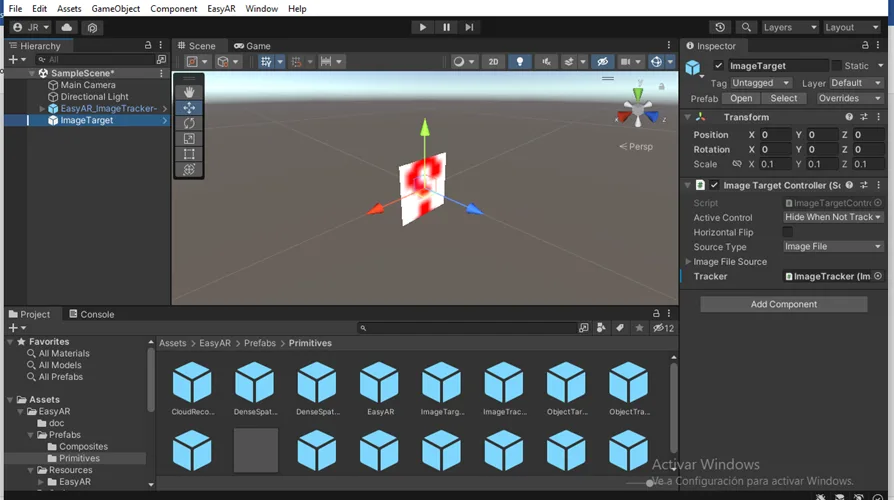Screen dimensions: 894x500
Task: Enable the Horizontal Flip checkbox
Action: [788, 232]
